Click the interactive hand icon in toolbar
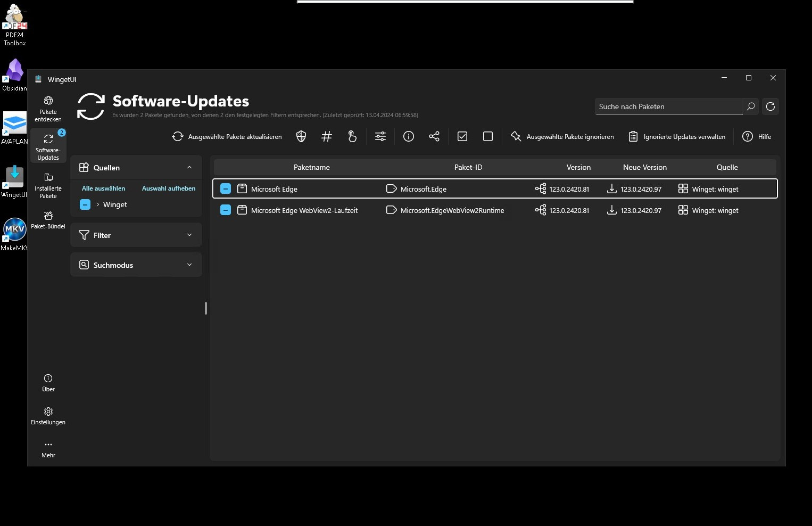The image size is (812, 526). [352, 137]
